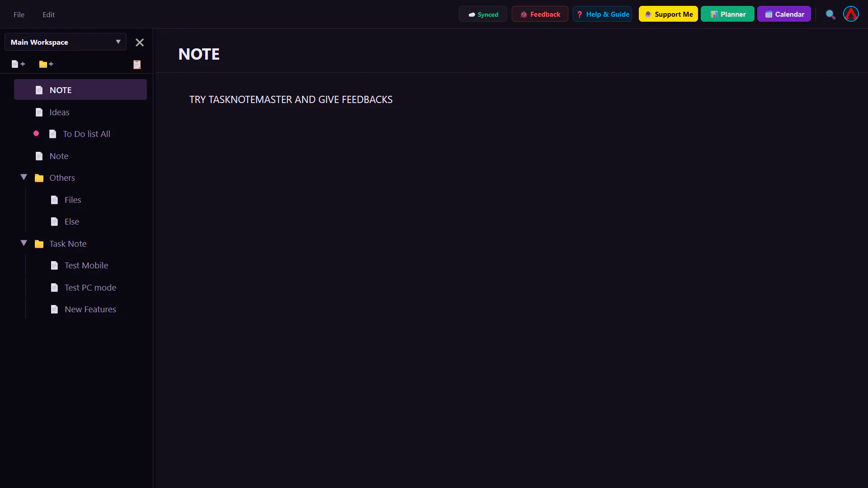Open the New Features note
Screen dimensions: 868x488
pos(86,309)
